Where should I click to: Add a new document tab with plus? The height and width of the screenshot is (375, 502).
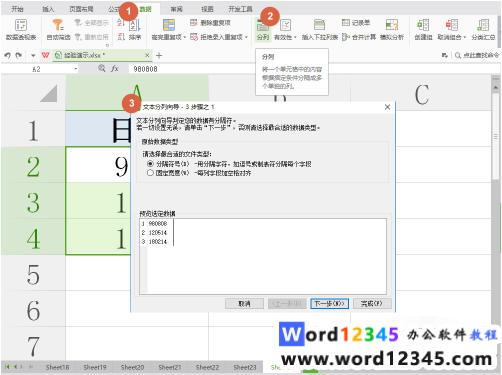point(159,55)
